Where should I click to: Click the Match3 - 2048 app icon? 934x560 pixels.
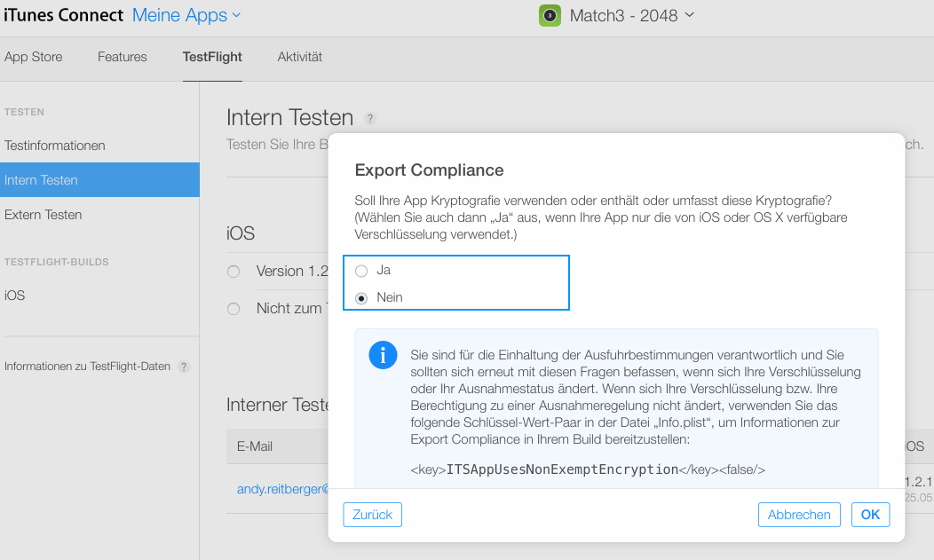pos(550,15)
